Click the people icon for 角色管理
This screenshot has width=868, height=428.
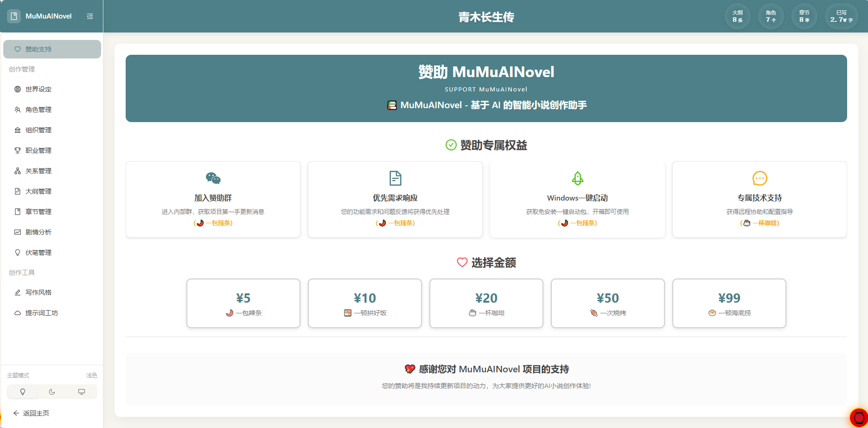[18, 110]
